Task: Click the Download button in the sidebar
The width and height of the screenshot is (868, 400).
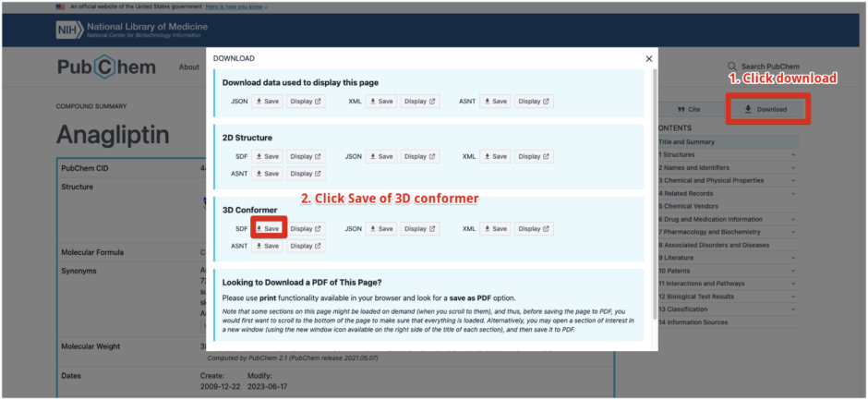Action: click(x=766, y=109)
